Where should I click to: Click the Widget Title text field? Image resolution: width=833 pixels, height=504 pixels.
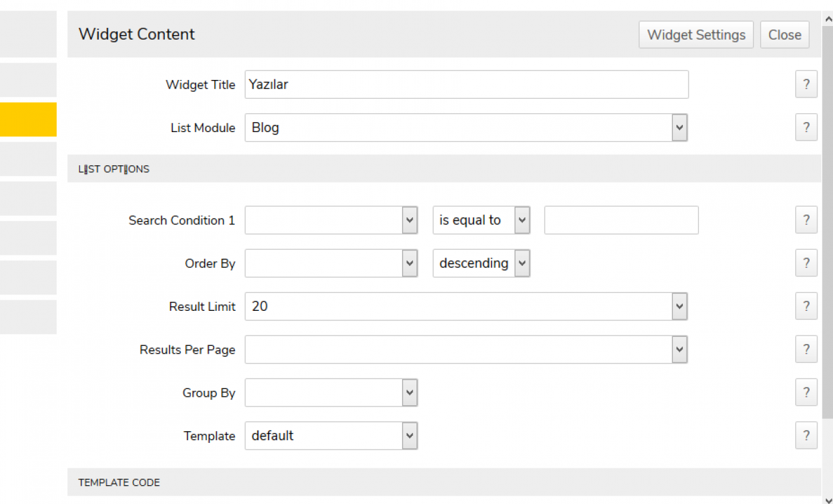[x=466, y=85]
